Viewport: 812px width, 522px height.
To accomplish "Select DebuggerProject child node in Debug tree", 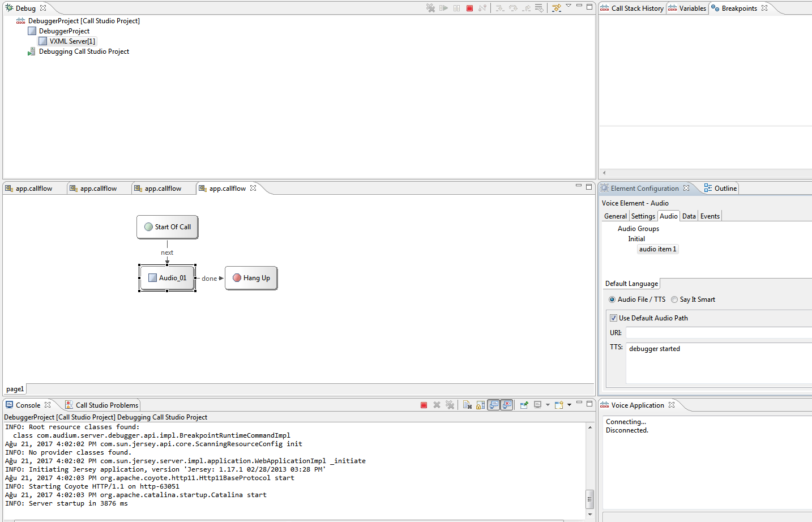I will (64, 31).
